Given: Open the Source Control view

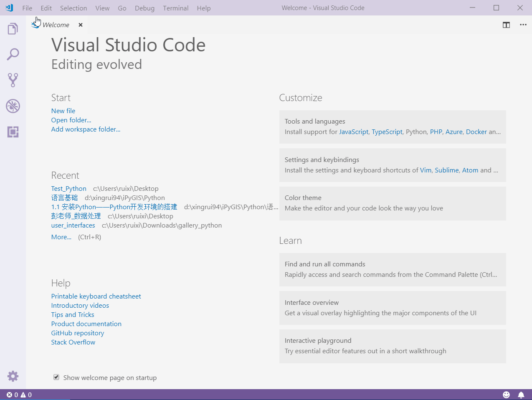Looking at the screenshot, I should click(13, 80).
